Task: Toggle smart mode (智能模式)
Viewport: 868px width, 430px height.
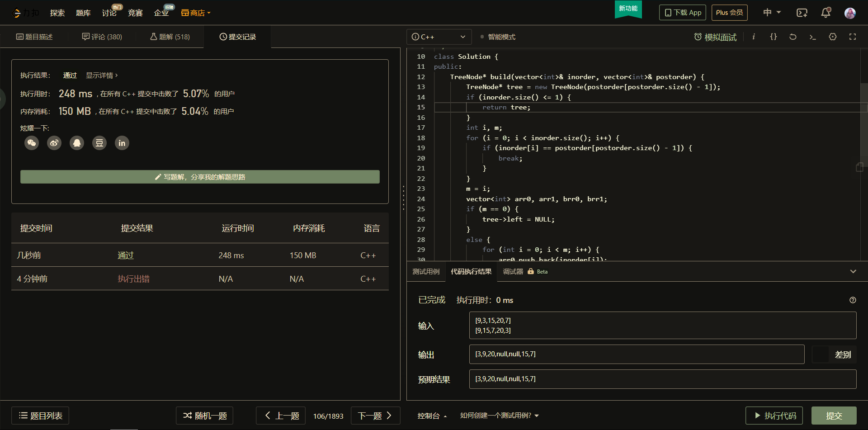Action: [x=498, y=37]
